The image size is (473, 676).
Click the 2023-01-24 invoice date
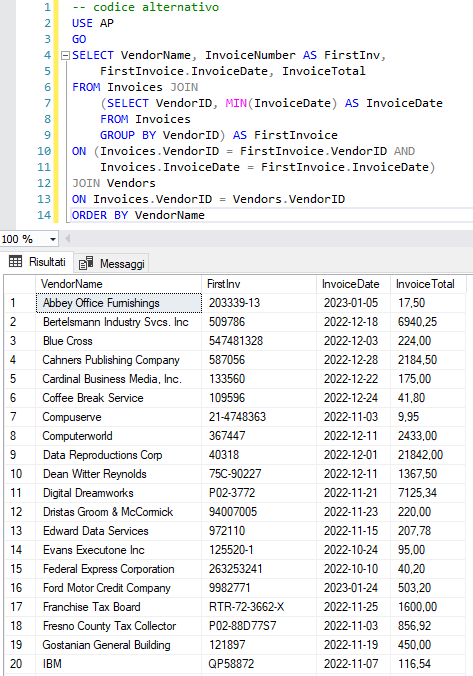tap(351, 588)
